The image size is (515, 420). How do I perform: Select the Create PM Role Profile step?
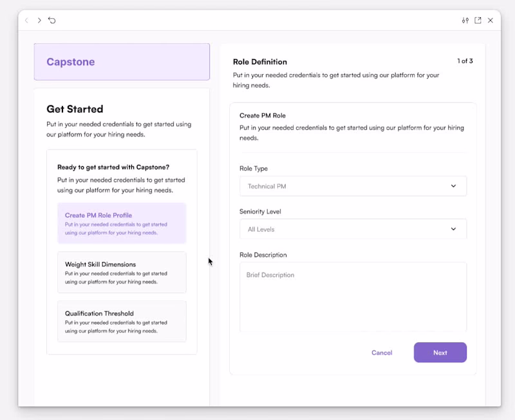coord(122,223)
